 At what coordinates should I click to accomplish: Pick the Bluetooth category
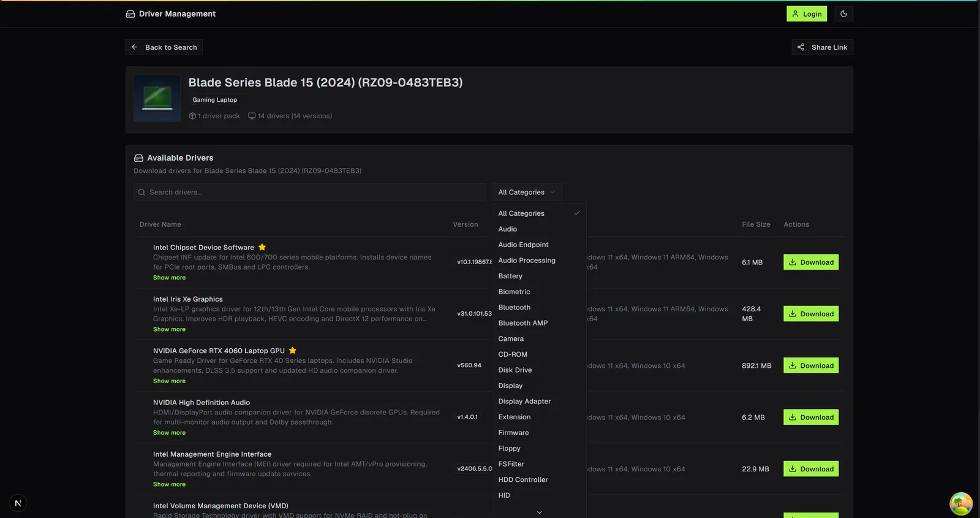539,307
